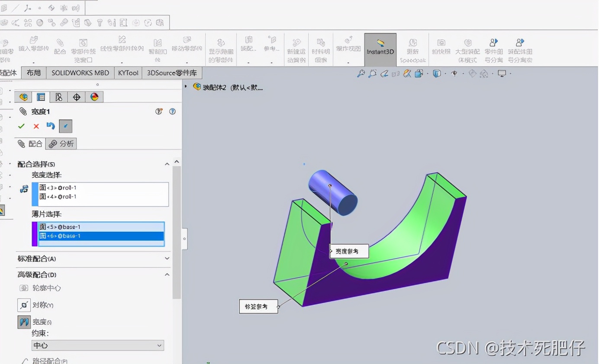
Task: Expand the 标准配合(A) group
Action: pos(167,259)
